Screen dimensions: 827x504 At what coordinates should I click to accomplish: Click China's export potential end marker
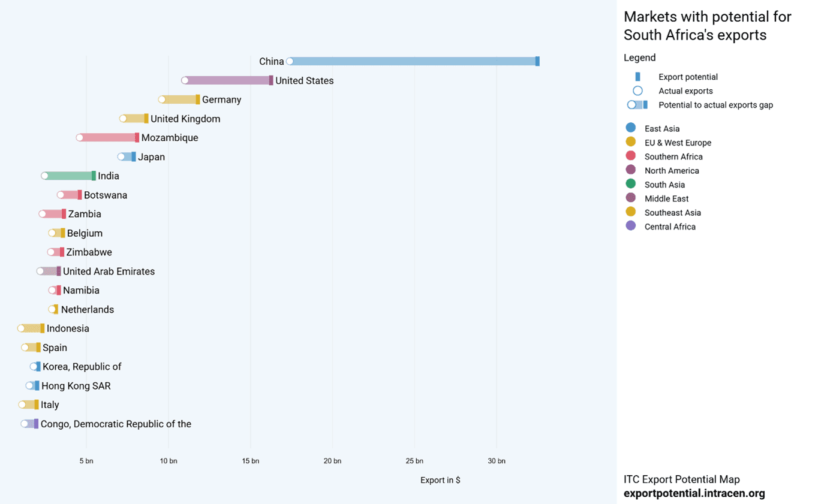click(537, 61)
